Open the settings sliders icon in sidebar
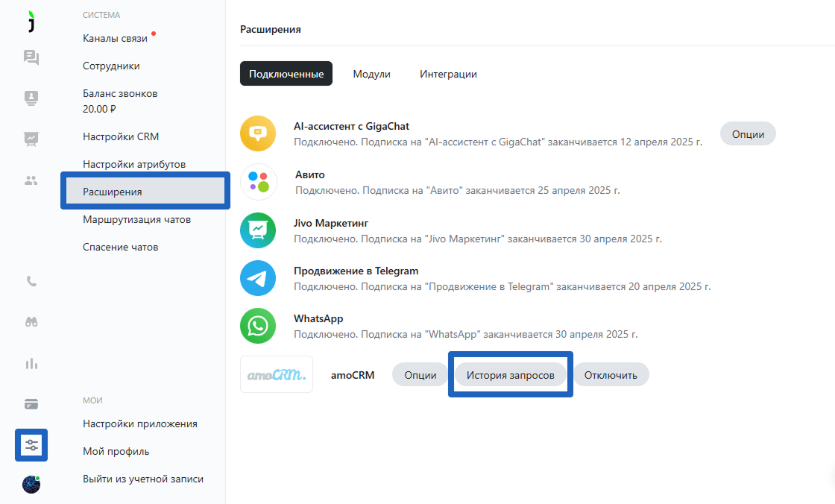The height and width of the screenshot is (504, 835). (31, 445)
